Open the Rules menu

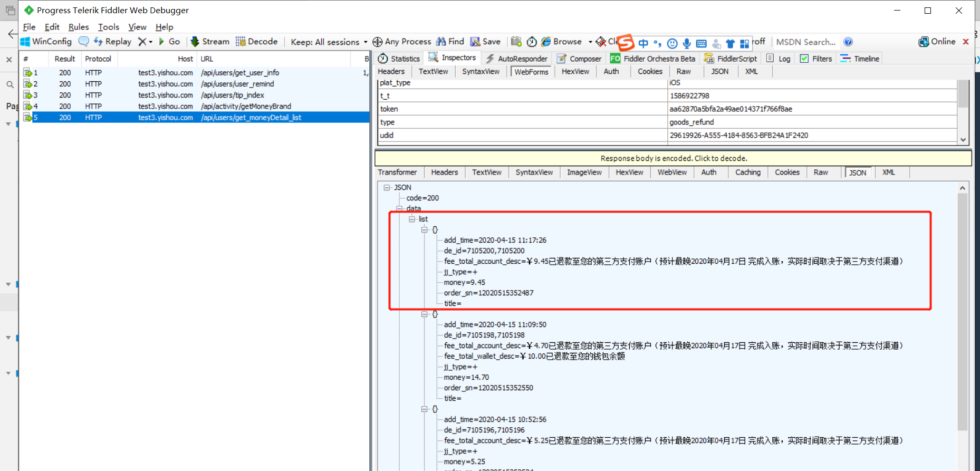pyautogui.click(x=79, y=27)
